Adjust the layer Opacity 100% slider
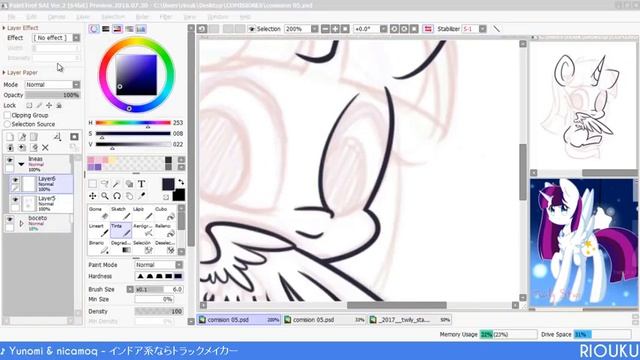The image size is (640, 360). pyautogui.click(x=53, y=95)
